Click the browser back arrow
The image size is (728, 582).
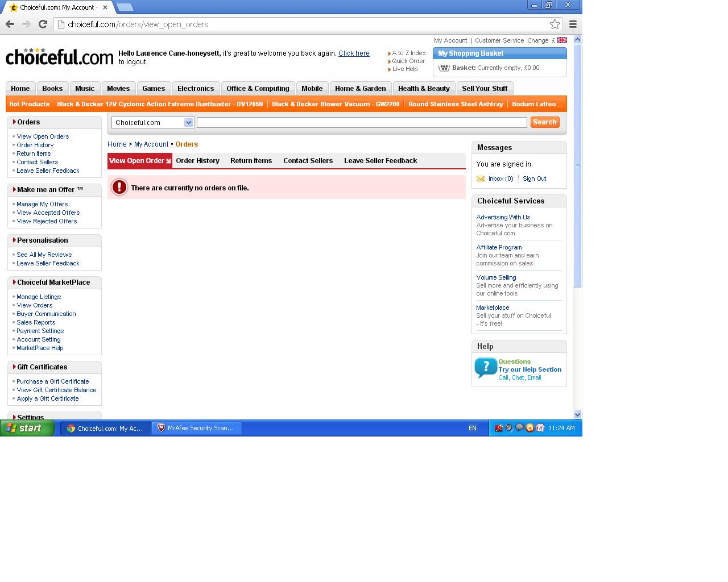tap(10, 24)
